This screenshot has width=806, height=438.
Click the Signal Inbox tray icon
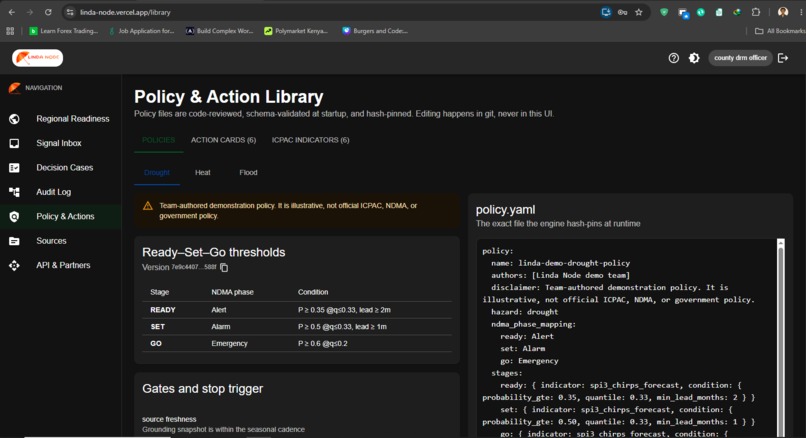coord(14,143)
